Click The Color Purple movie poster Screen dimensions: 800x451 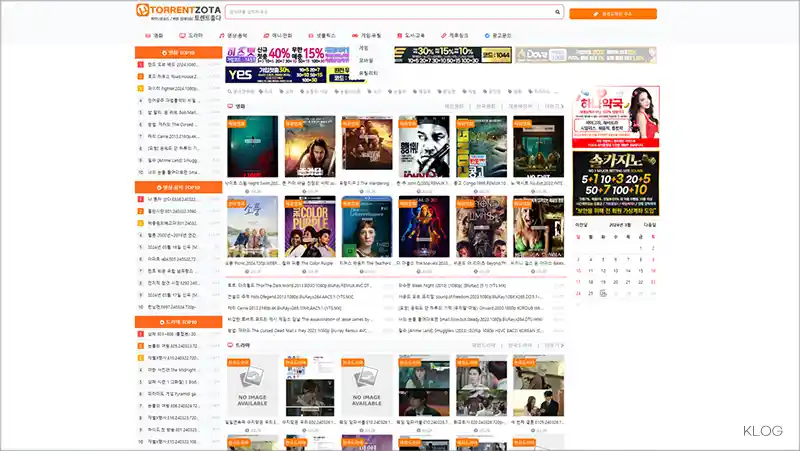coord(310,227)
